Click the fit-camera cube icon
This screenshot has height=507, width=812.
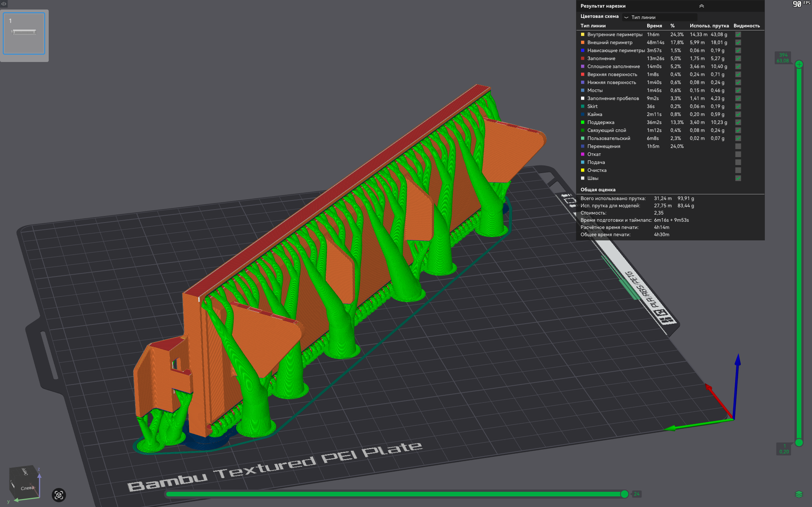point(59,495)
